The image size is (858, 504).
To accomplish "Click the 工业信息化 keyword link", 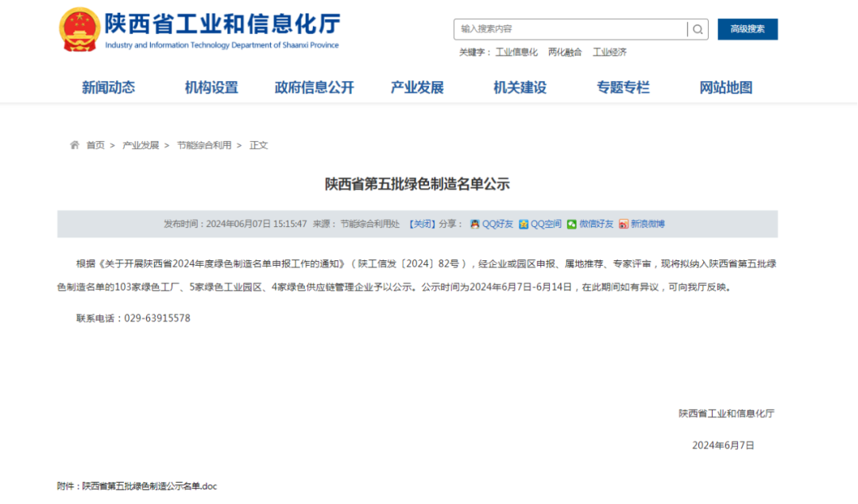I will pos(516,52).
